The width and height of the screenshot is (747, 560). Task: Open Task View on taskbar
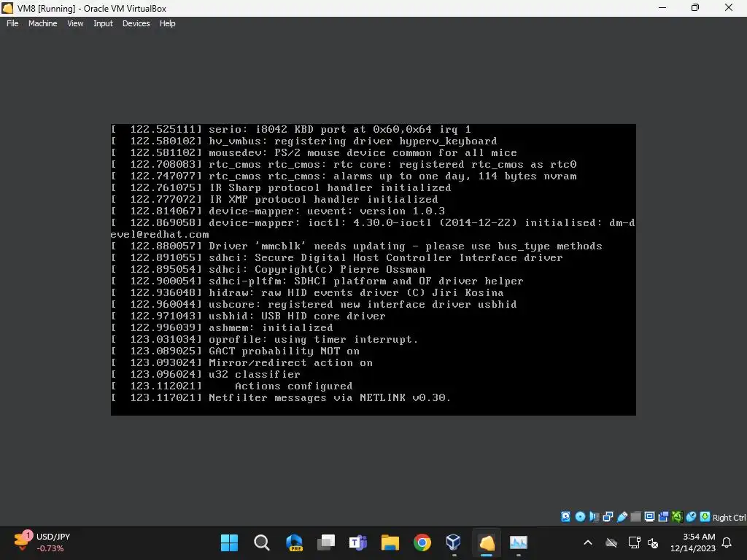(x=326, y=542)
